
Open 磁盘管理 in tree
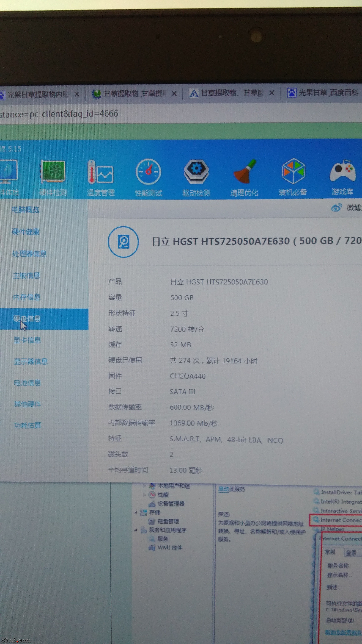[x=168, y=521]
